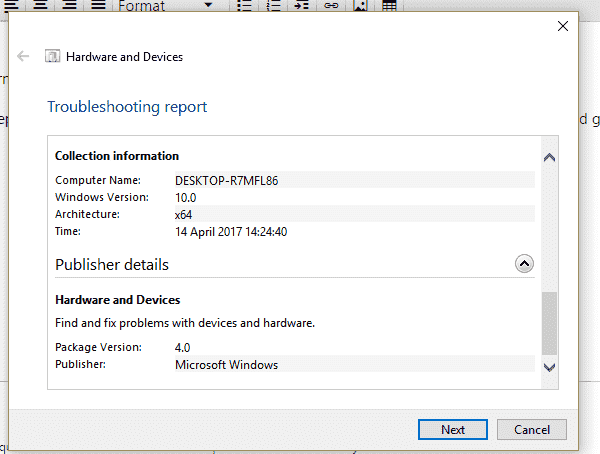Click the Architecture label
Image resolution: width=600 pixels, height=454 pixels.
(87, 214)
